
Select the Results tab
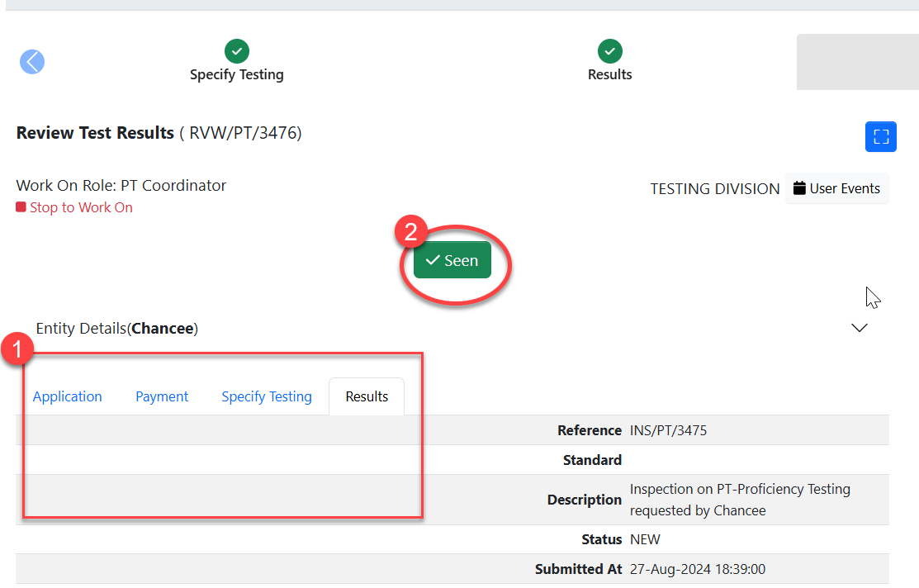click(x=367, y=396)
